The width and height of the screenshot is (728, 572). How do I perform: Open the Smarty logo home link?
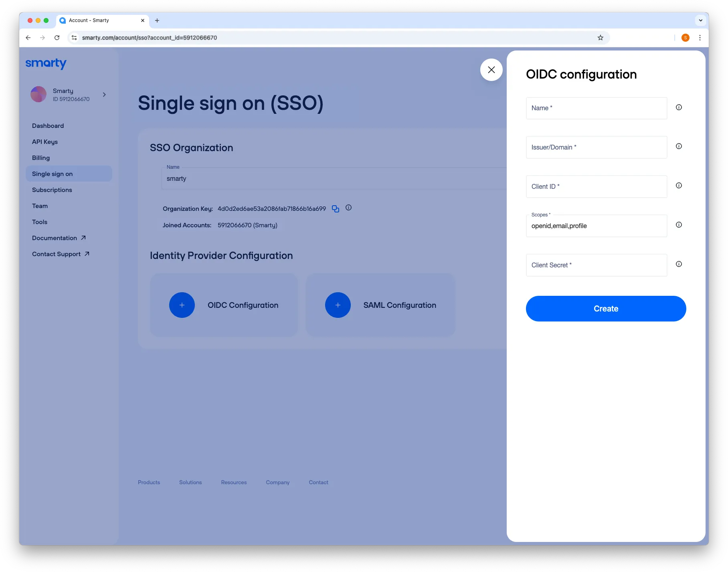click(46, 63)
